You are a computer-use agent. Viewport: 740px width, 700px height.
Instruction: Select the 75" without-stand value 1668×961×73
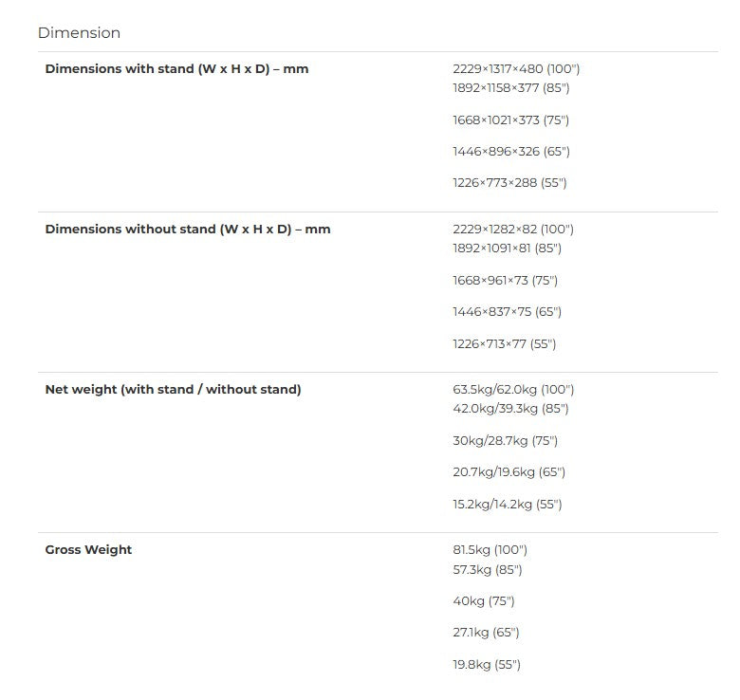(505, 281)
